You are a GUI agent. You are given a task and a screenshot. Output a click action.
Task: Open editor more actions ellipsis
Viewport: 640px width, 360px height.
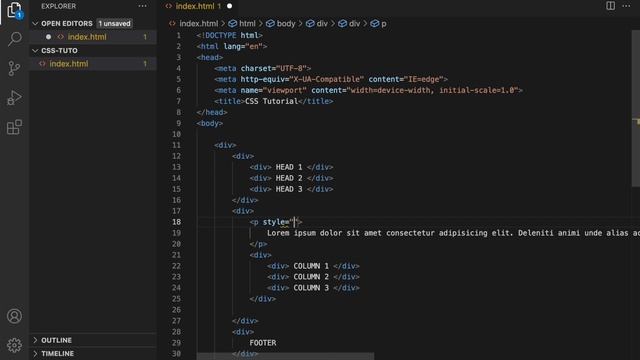pyautogui.click(x=626, y=6)
